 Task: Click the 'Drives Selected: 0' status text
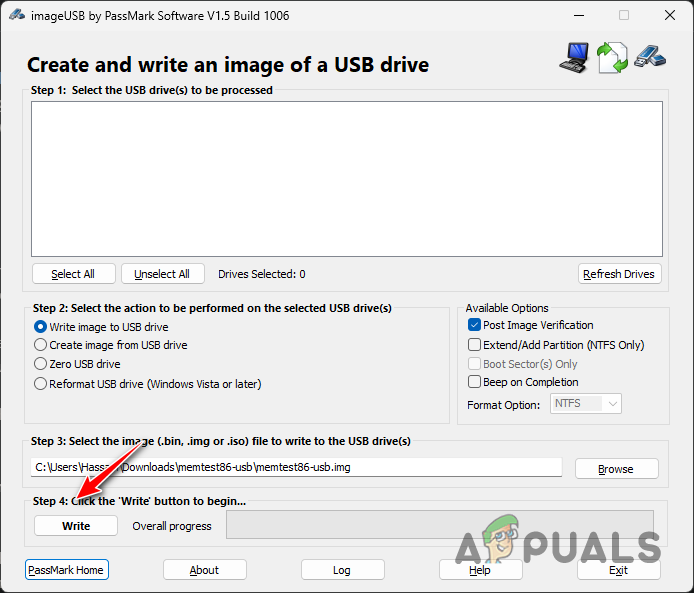tap(262, 274)
